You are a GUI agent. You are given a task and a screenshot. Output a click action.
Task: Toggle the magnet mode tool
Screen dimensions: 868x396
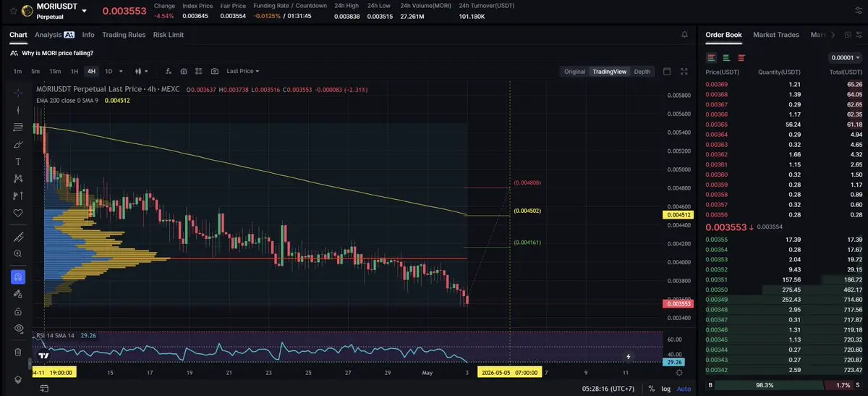(x=18, y=277)
